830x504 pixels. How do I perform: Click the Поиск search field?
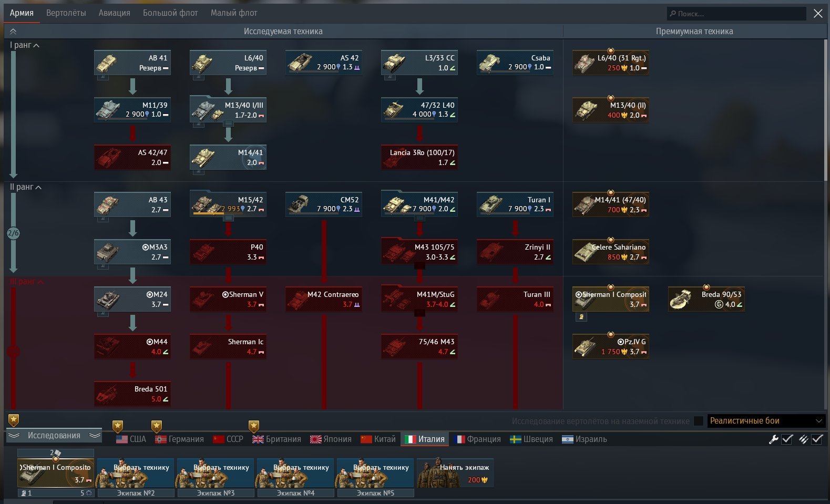736,14
